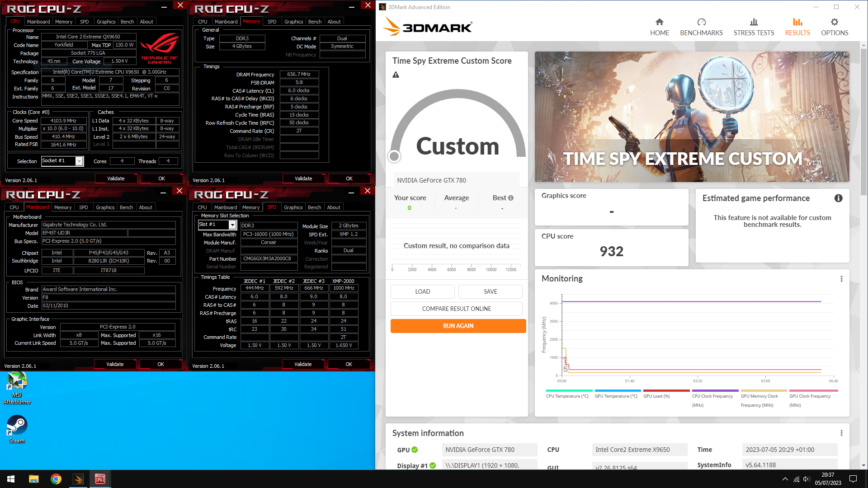Click the DRAM Frequency value 656.7 MHz

click(x=299, y=74)
